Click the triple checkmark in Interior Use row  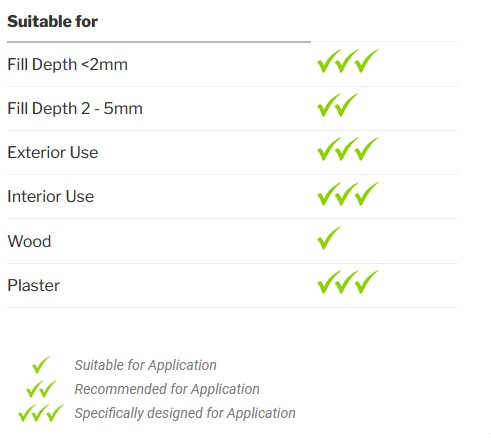[x=348, y=194]
